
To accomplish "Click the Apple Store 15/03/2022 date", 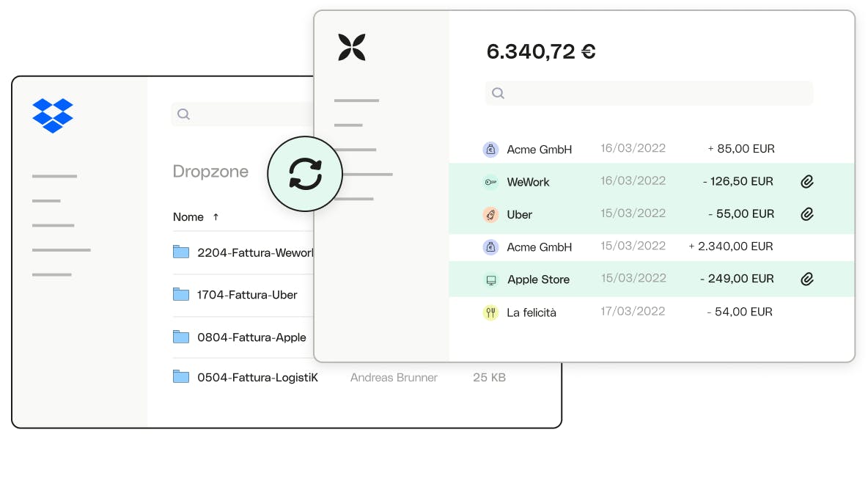I will coord(634,278).
